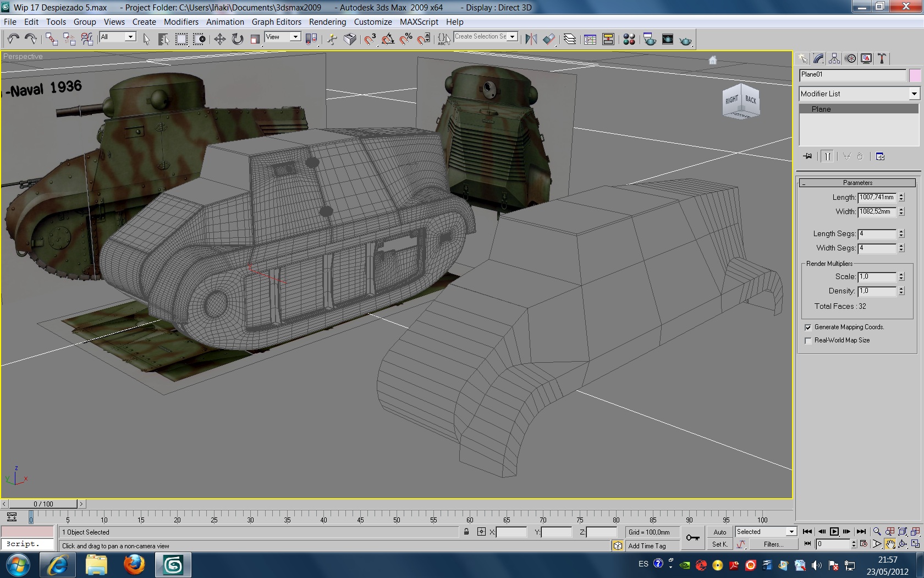This screenshot has width=924, height=578.
Task: Enable Real-World Map Size checkbox
Action: point(808,341)
